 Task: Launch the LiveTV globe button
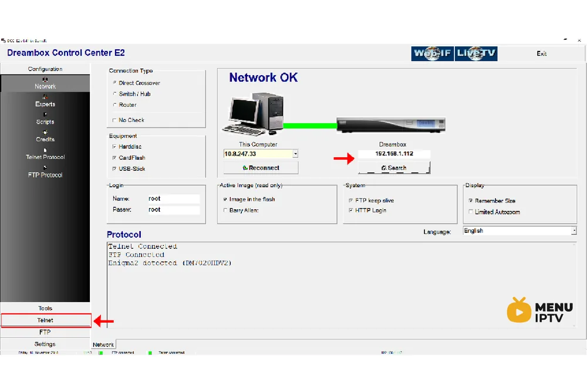476,53
